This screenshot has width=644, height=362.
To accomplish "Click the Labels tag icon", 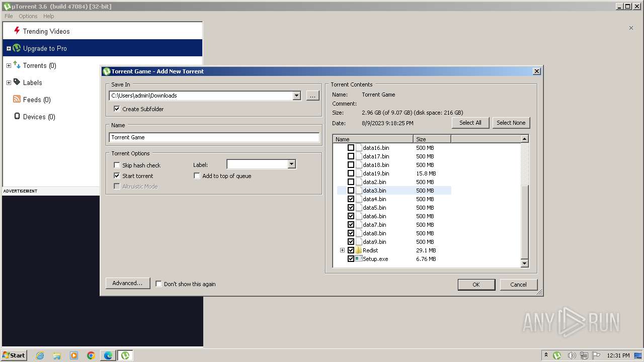I will 17,82.
